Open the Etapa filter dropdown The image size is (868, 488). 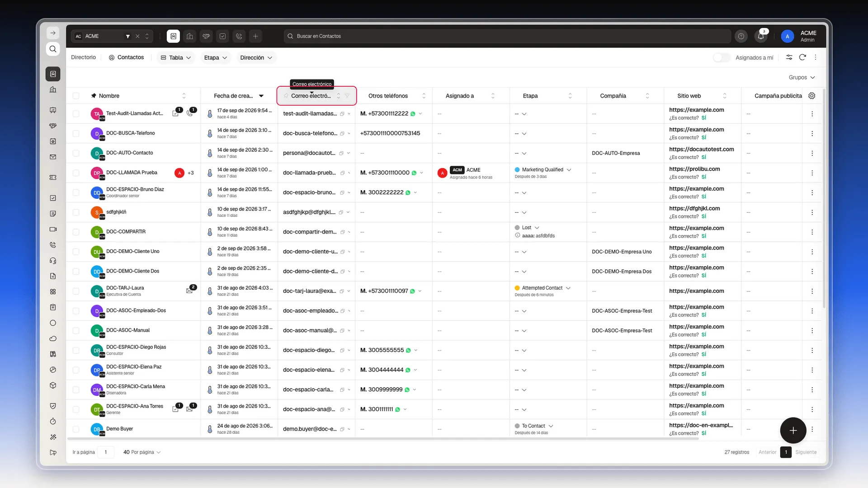click(215, 58)
